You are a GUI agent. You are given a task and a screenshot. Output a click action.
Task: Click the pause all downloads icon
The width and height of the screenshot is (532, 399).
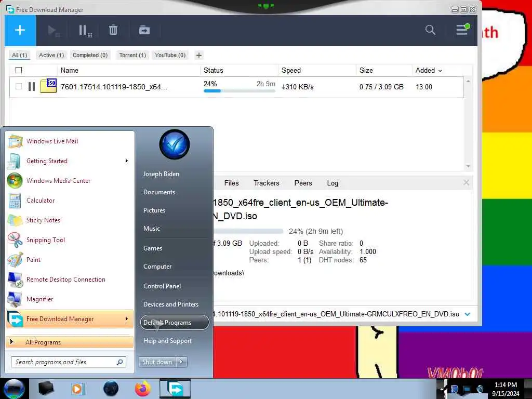point(85,31)
